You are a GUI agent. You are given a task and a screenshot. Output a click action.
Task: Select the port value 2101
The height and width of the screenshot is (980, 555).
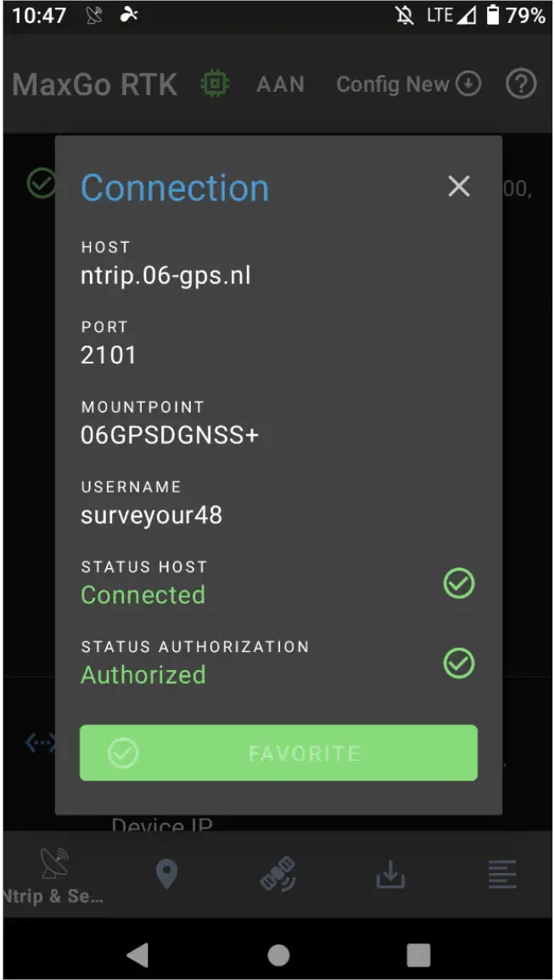click(109, 355)
